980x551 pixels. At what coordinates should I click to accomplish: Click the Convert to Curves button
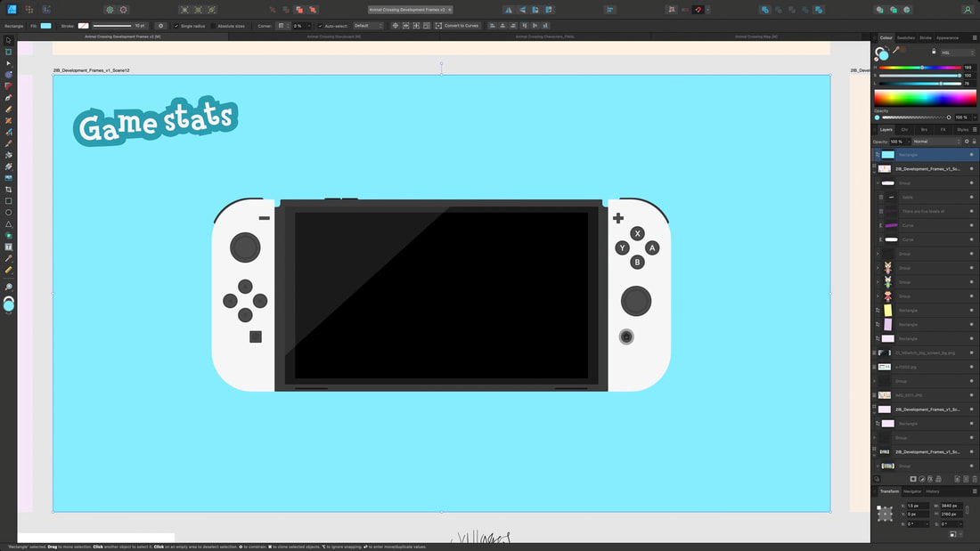click(x=457, y=26)
